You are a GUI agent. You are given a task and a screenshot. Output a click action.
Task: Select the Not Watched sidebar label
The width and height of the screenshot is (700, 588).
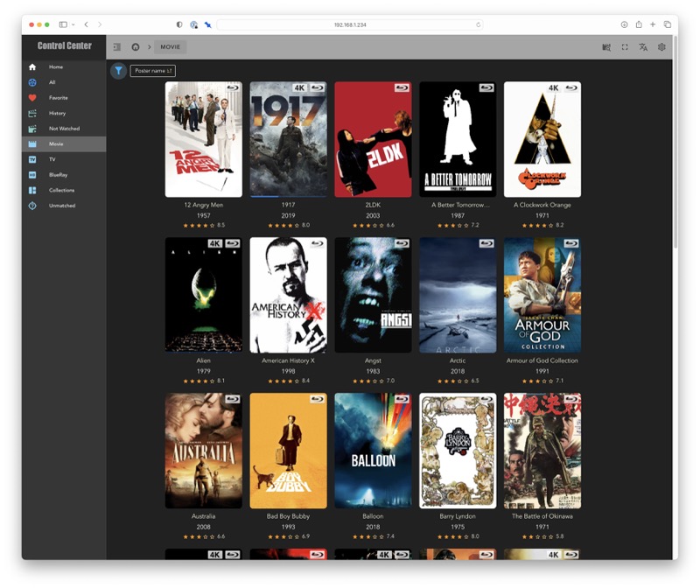[x=64, y=129]
